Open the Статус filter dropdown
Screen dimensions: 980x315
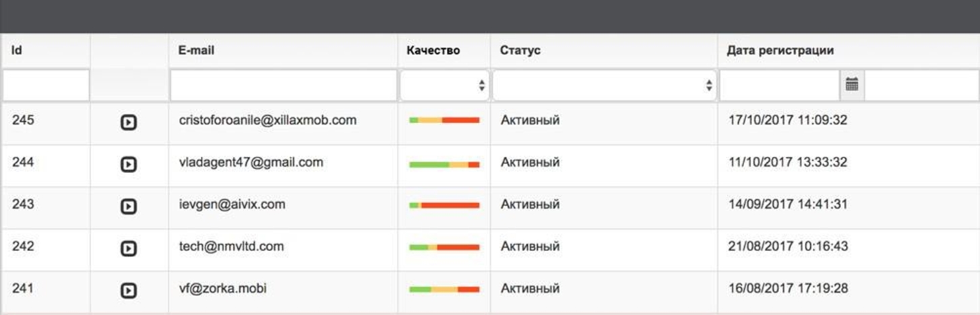coord(604,85)
